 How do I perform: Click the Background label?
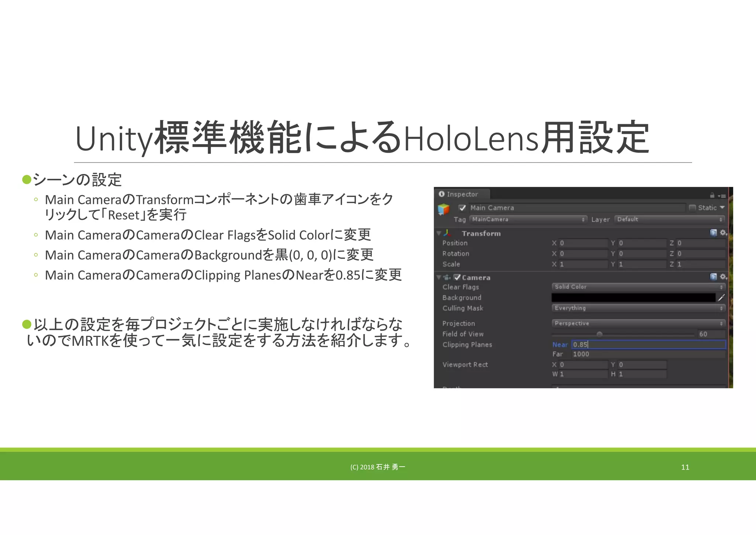click(x=462, y=298)
